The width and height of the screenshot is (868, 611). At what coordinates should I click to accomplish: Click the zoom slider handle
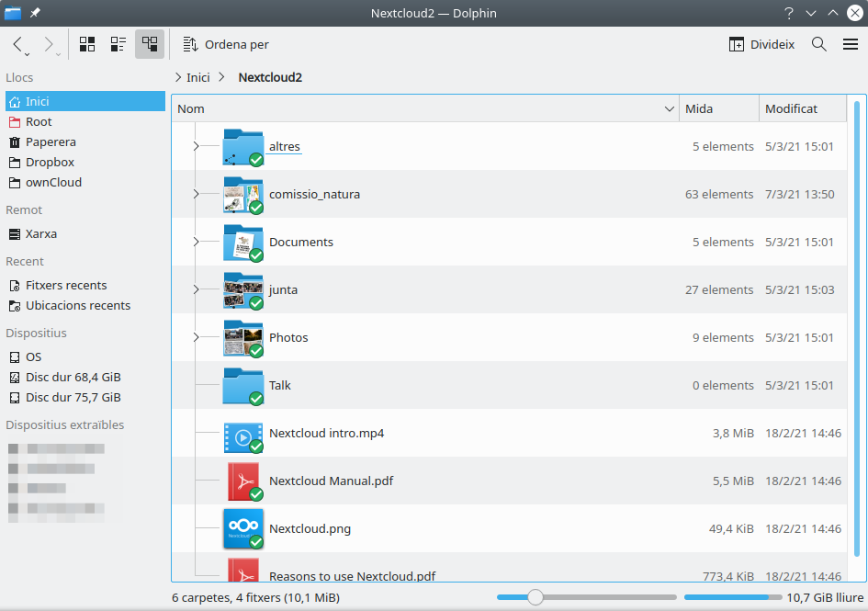pyautogui.click(x=535, y=598)
